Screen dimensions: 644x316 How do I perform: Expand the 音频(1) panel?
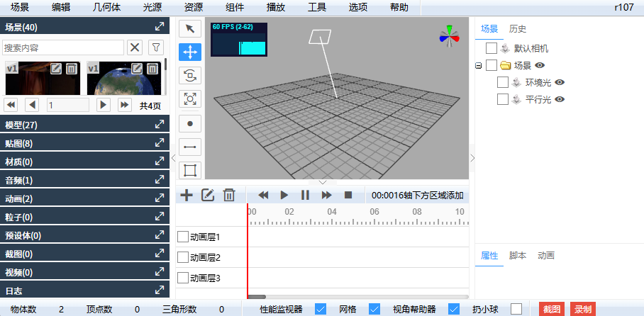160,180
